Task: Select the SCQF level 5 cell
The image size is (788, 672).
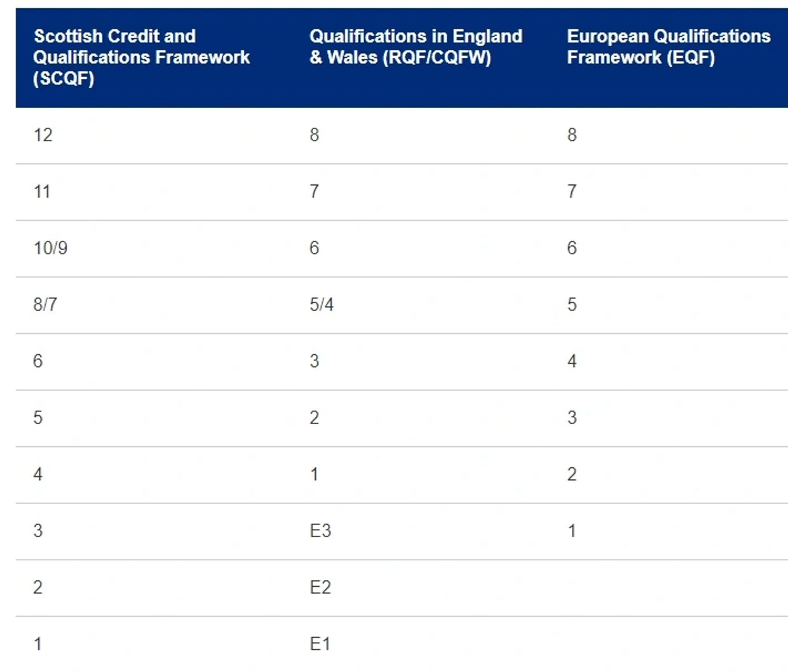Action: click(x=38, y=418)
